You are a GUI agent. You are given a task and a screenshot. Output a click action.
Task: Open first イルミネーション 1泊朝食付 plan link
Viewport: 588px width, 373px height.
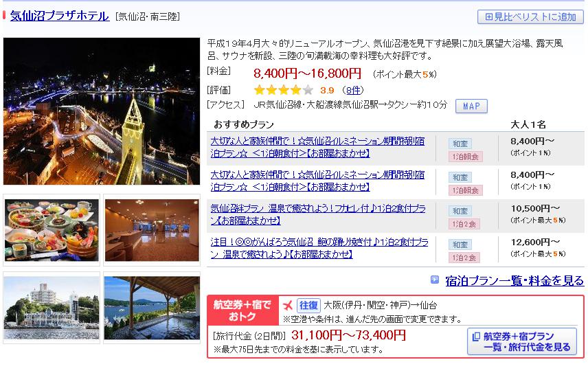317,147
